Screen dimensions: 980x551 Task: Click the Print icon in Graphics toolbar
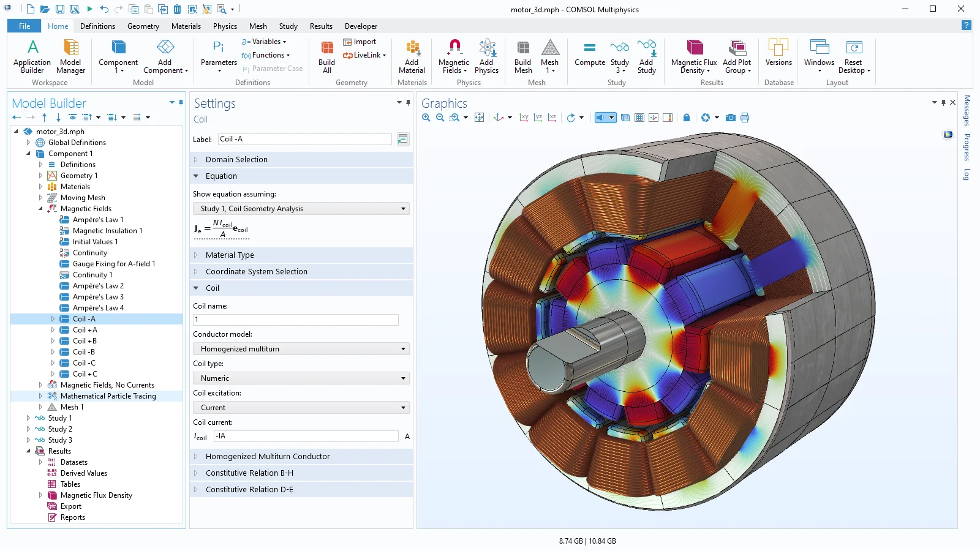[x=745, y=118]
